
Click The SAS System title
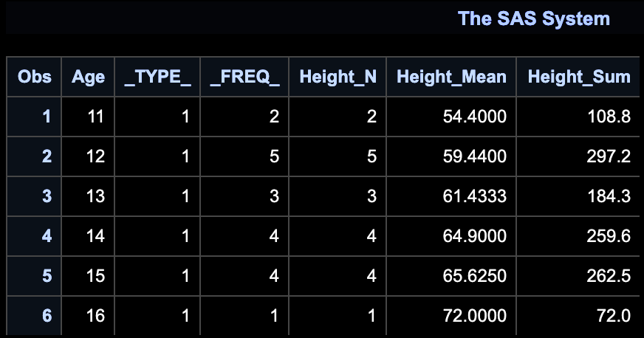533,18
